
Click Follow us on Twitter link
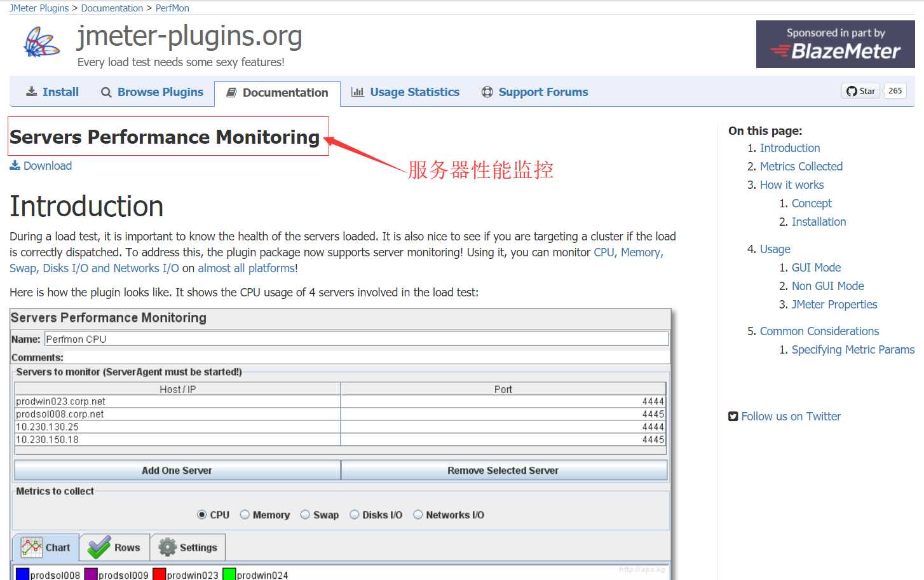click(791, 417)
